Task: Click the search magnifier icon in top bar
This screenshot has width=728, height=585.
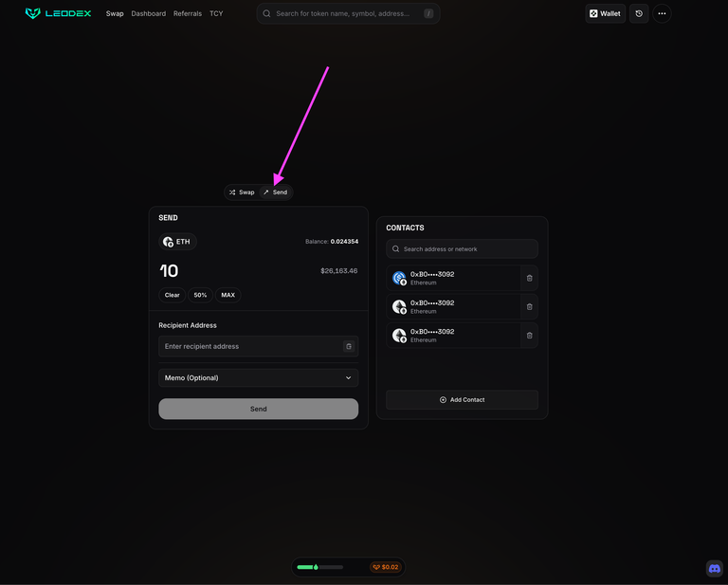Action: click(266, 13)
